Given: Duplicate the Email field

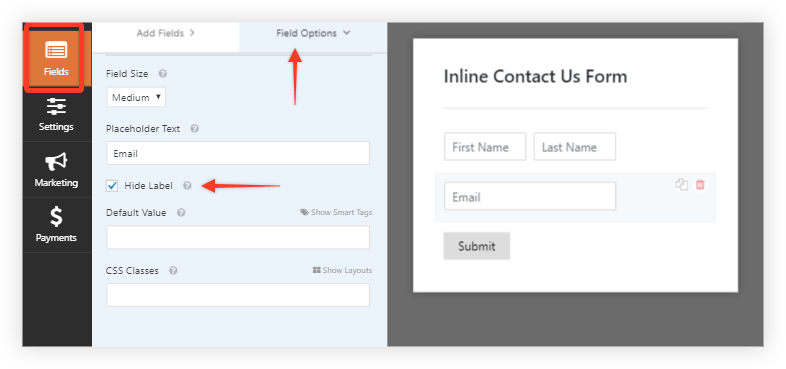Looking at the screenshot, I should click(681, 184).
